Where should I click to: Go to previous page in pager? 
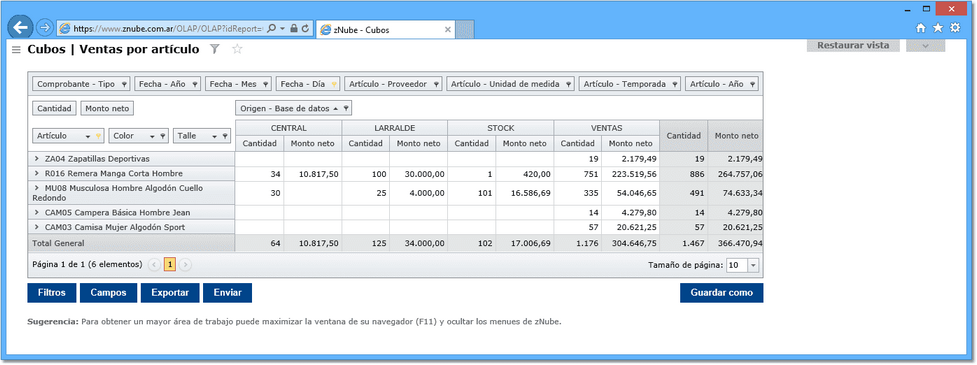click(155, 265)
